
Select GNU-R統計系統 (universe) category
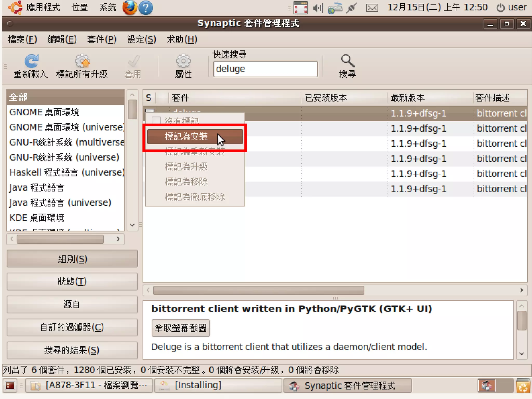[x=65, y=158]
